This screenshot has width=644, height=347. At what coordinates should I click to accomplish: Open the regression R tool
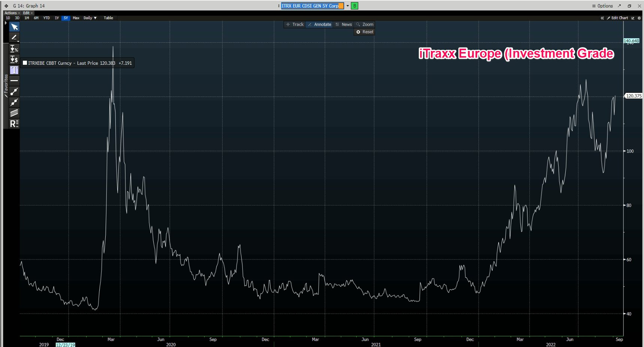click(x=14, y=124)
